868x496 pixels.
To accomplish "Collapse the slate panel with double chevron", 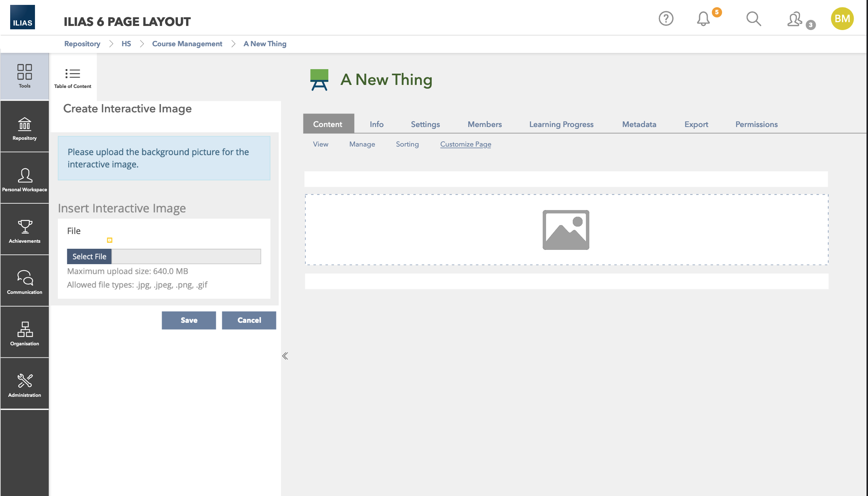I will pos(285,356).
